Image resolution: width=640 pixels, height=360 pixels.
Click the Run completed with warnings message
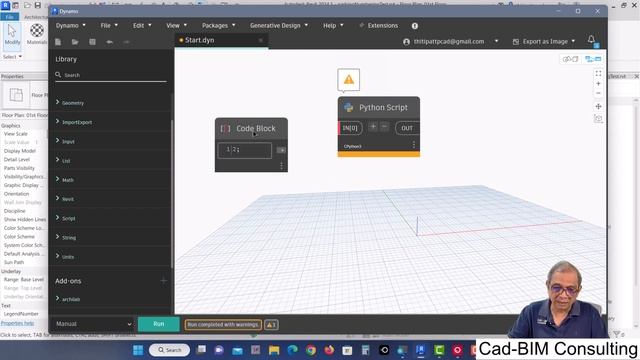pyautogui.click(x=223, y=325)
